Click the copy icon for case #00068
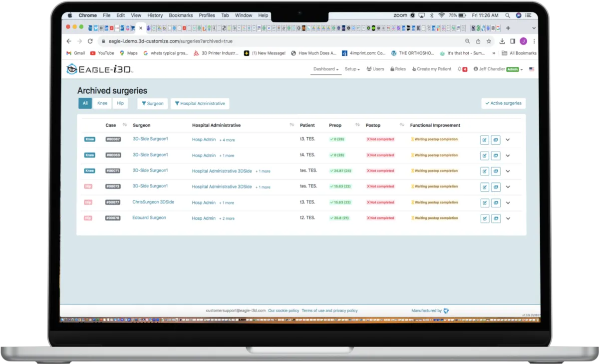The height and width of the screenshot is (364, 599). click(x=496, y=156)
